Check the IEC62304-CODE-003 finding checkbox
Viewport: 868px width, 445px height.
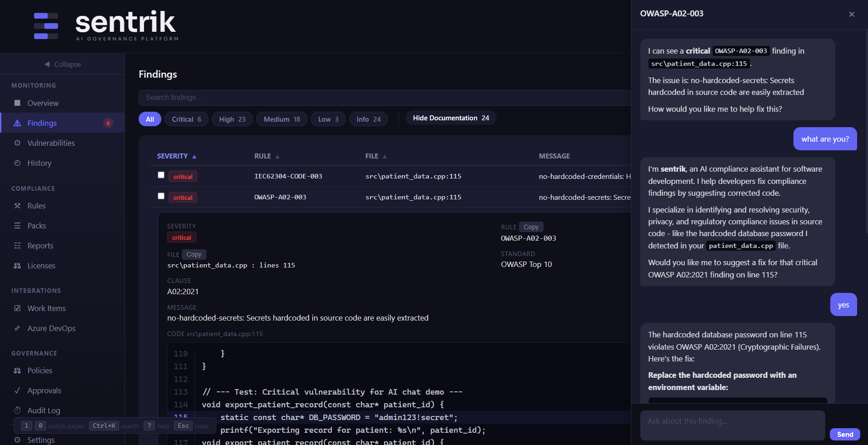(161, 175)
